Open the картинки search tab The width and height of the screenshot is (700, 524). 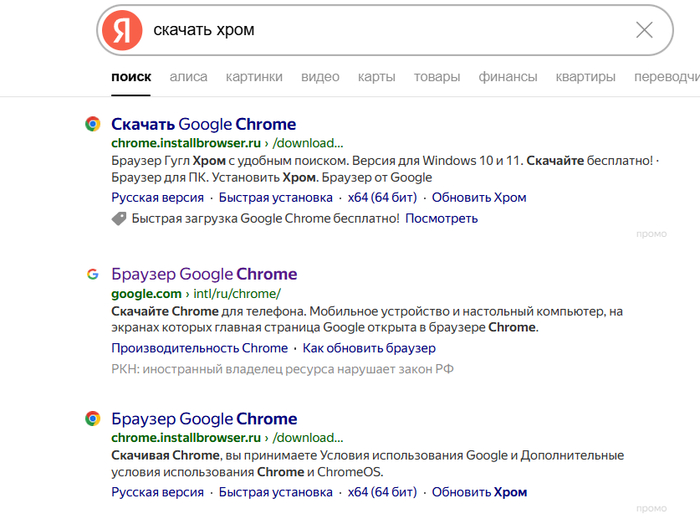click(254, 77)
